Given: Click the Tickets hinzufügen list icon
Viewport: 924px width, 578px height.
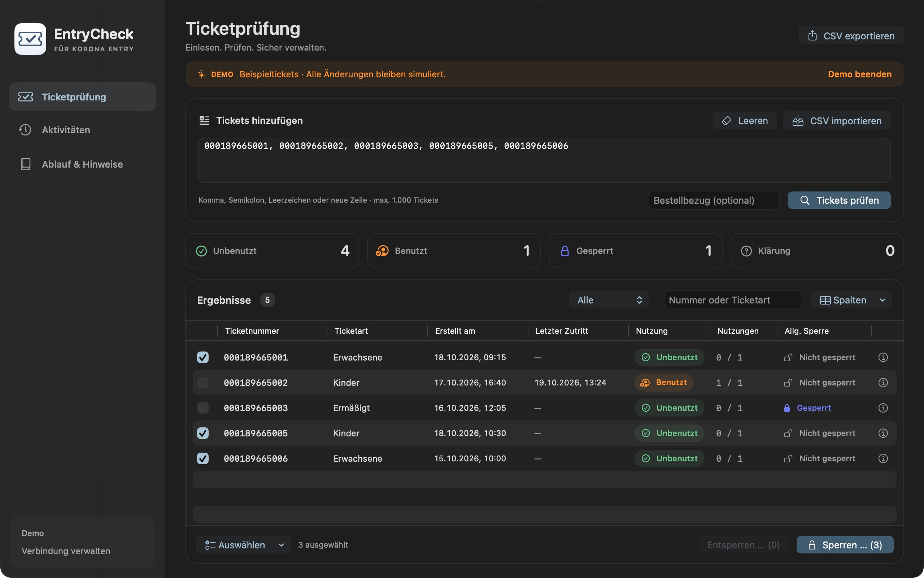Looking at the screenshot, I should (204, 120).
